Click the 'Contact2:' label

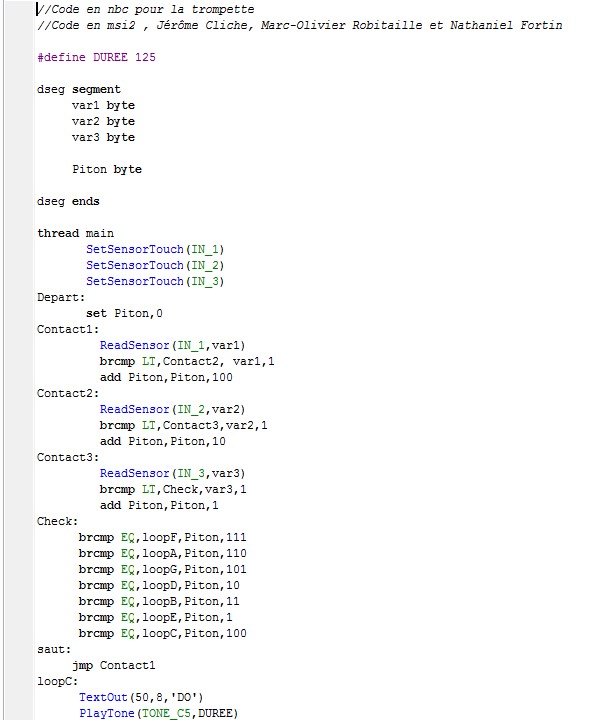(68, 394)
